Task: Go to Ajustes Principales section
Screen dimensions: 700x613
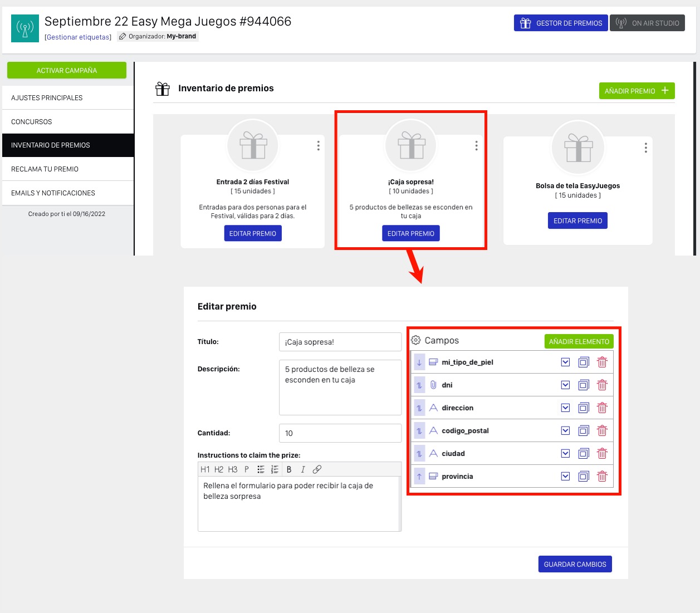Action: tap(47, 98)
